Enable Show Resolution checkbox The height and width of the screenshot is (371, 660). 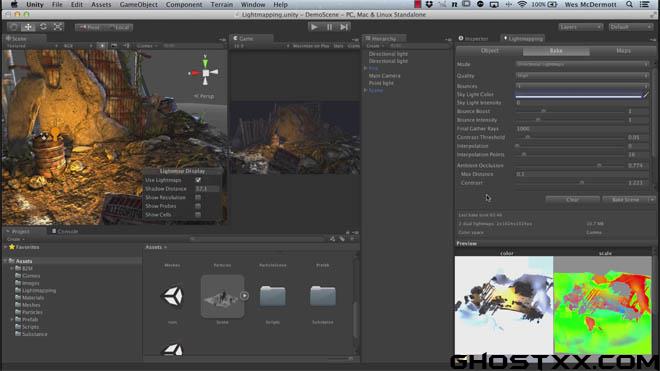(x=198, y=197)
